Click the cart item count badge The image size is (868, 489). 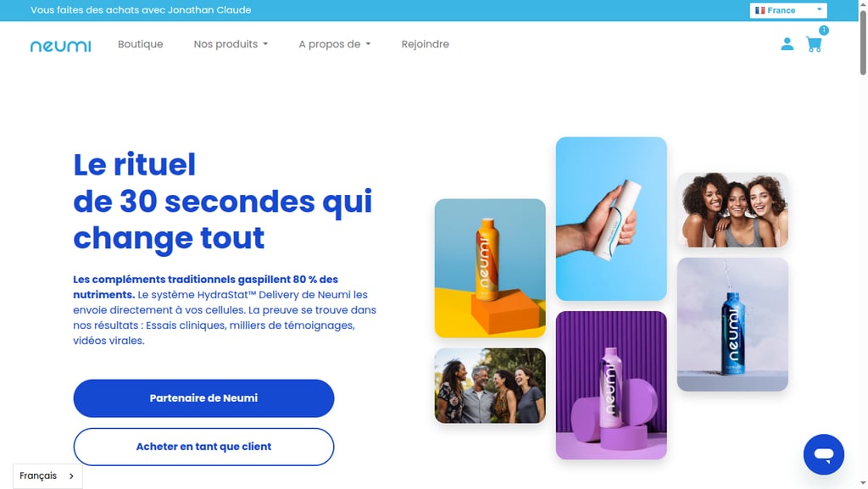pyautogui.click(x=824, y=31)
